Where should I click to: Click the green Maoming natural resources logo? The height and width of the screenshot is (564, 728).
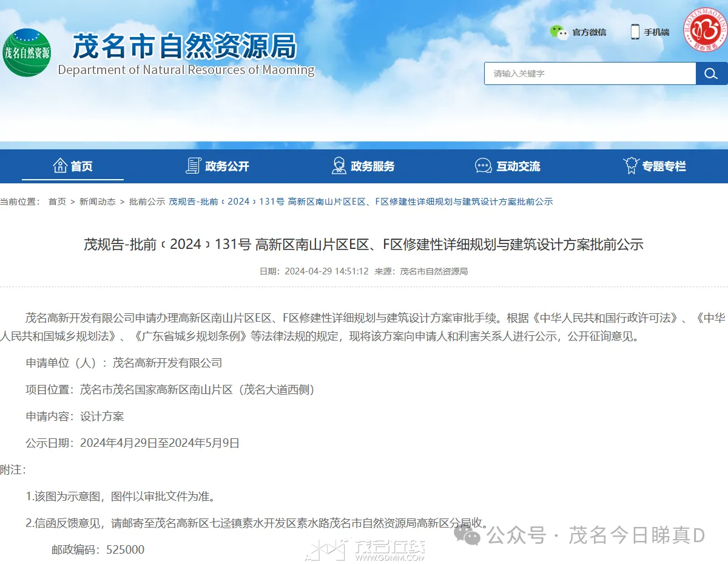click(26, 52)
